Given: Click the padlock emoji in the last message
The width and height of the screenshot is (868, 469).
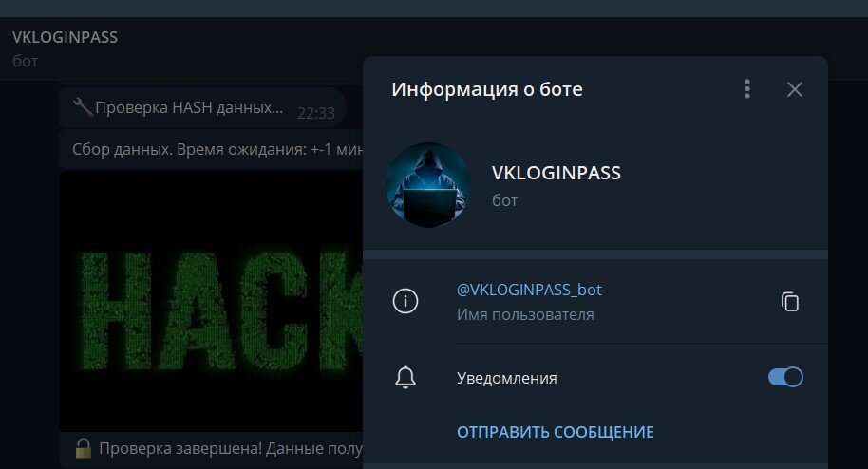Looking at the screenshot, I should 84,448.
